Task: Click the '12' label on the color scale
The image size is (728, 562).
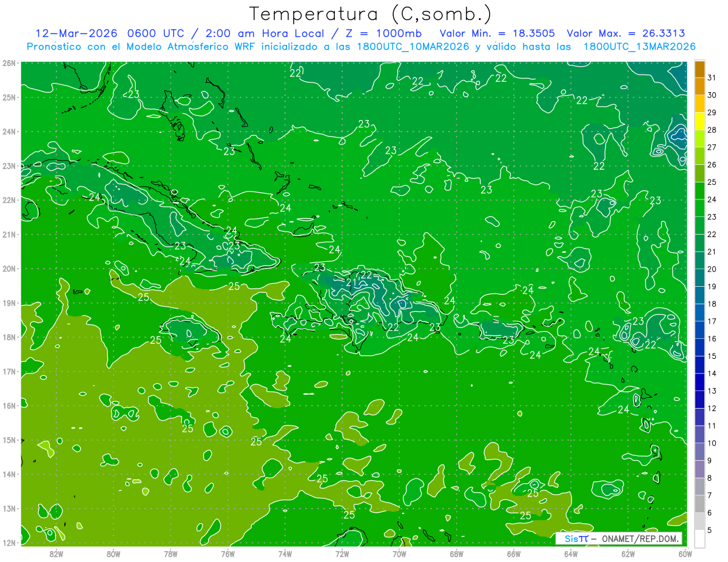Action: (x=712, y=408)
